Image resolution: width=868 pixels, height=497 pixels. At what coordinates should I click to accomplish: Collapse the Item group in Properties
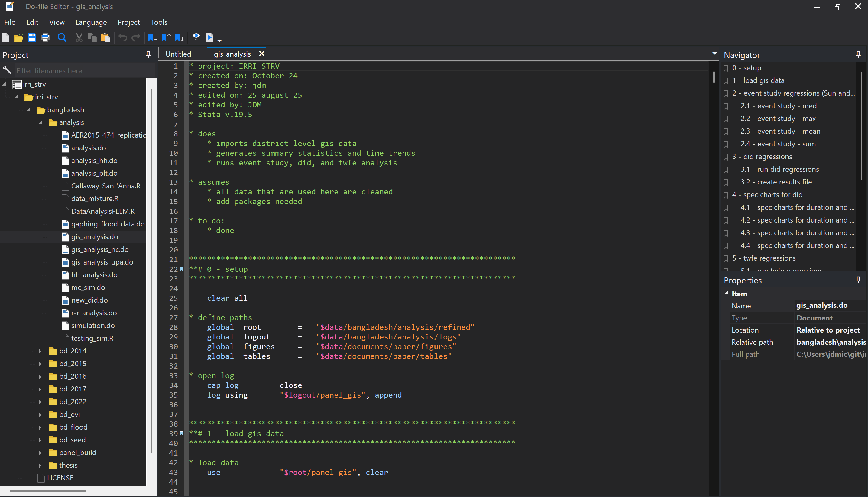click(726, 293)
